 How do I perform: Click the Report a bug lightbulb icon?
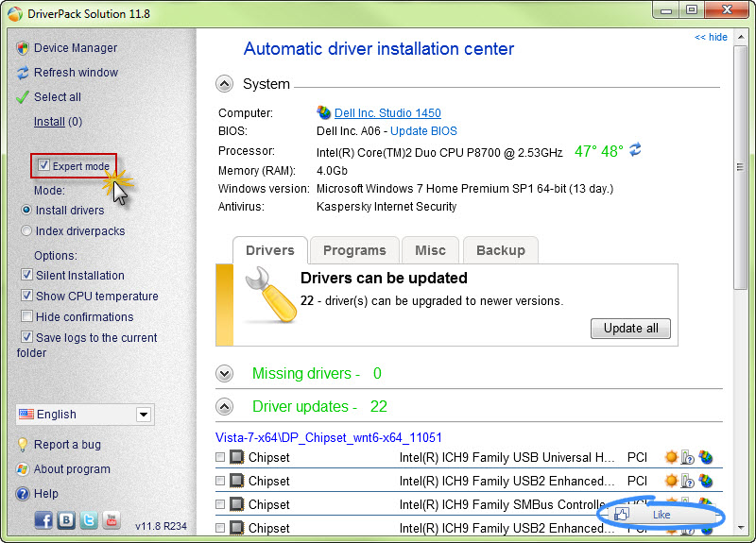pos(23,444)
